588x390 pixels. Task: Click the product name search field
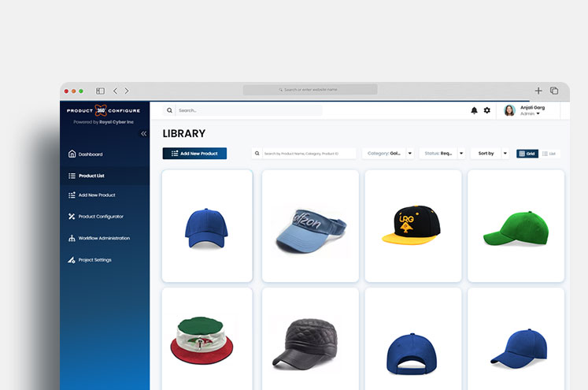click(304, 154)
